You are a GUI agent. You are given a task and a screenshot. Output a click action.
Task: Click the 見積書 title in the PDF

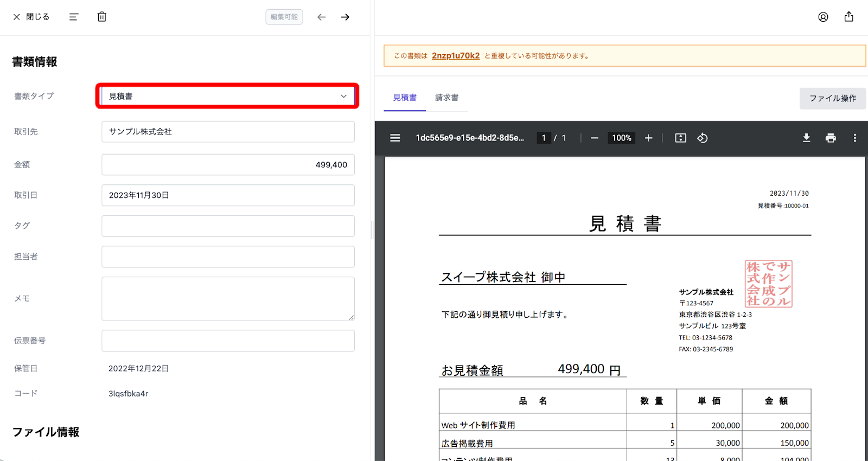(625, 223)
